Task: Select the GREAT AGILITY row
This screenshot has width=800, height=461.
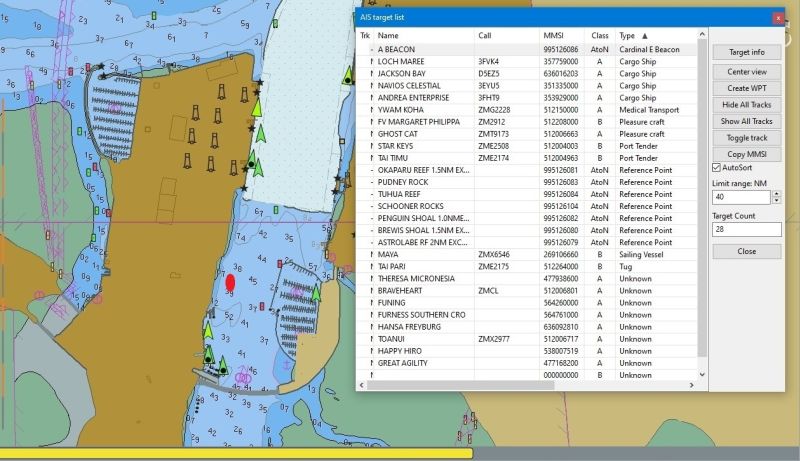Action: [527, 363]
